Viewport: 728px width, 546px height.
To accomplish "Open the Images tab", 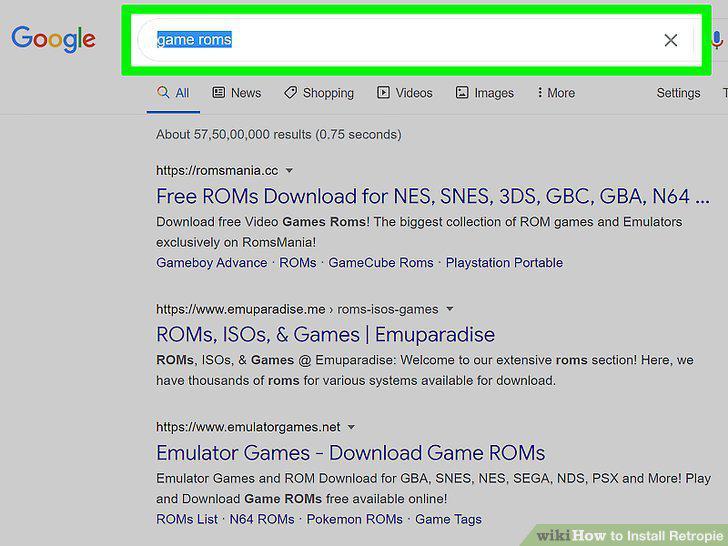I will click(x=485, y=93).
